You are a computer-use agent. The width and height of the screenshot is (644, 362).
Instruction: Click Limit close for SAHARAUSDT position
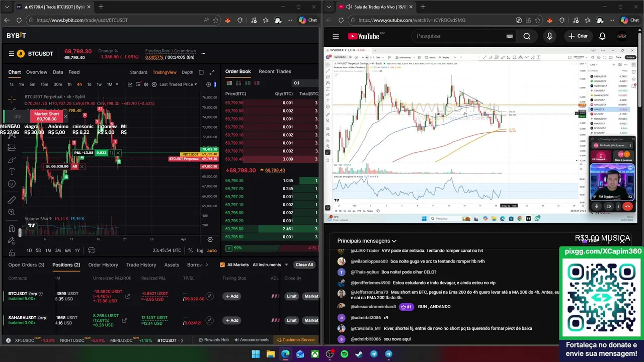292,320
